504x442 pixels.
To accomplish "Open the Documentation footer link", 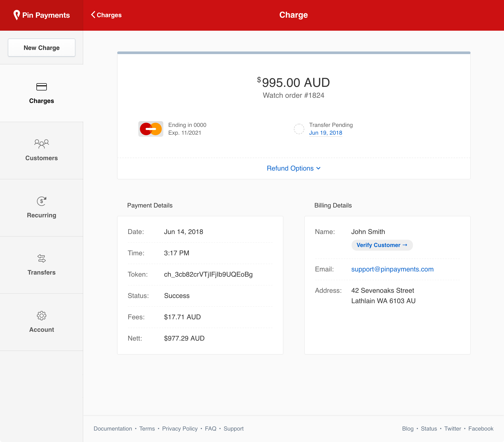I will click(x=113, y=428).
